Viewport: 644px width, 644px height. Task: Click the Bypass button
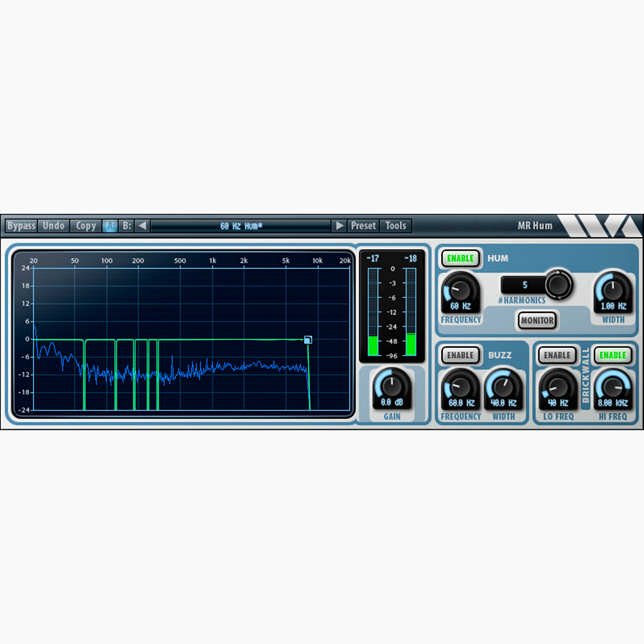tap(22, 226)
